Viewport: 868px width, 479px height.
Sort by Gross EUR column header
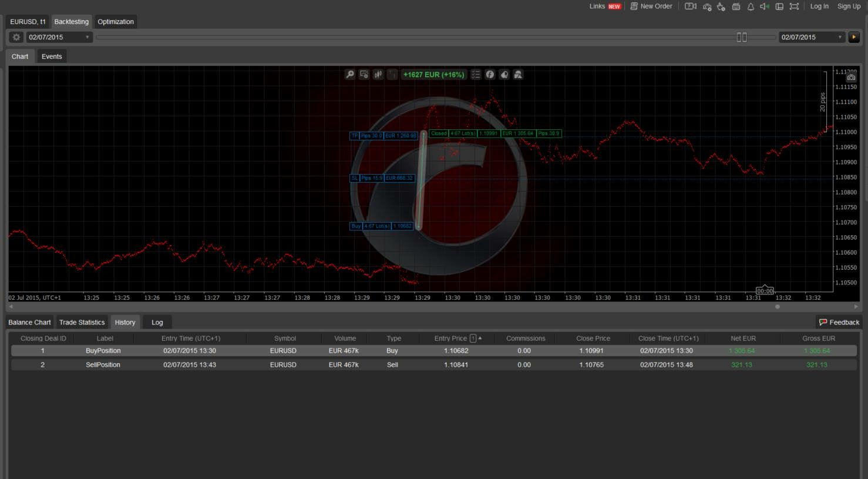819,339
